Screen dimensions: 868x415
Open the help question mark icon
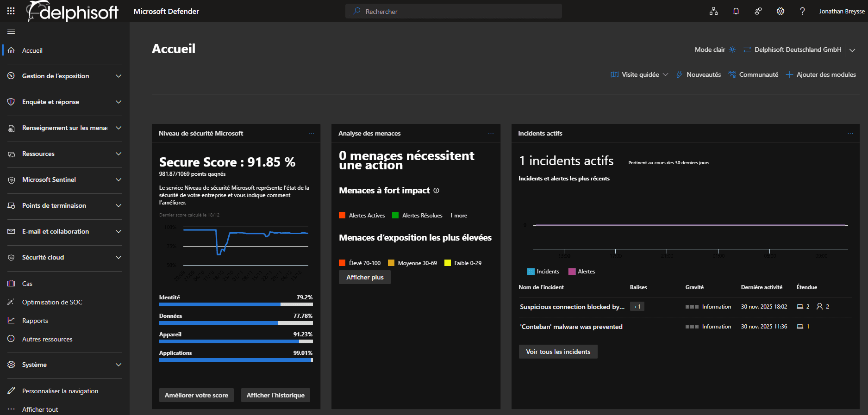[x=803, y=11]
